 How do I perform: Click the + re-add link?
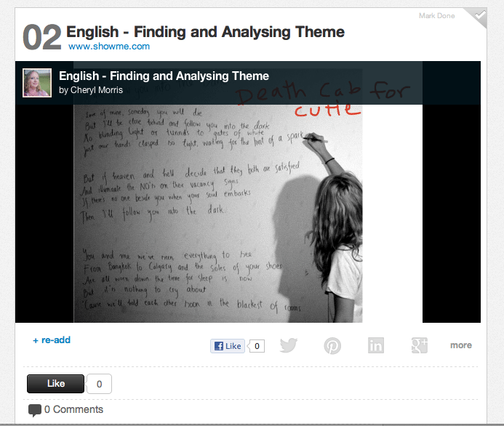(52, 340)
